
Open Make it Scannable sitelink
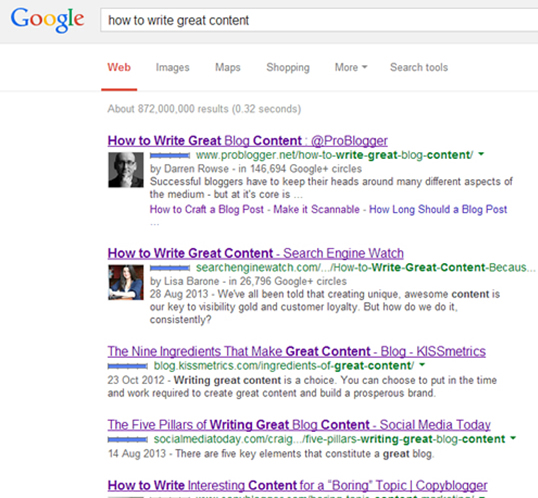(316, 209)
